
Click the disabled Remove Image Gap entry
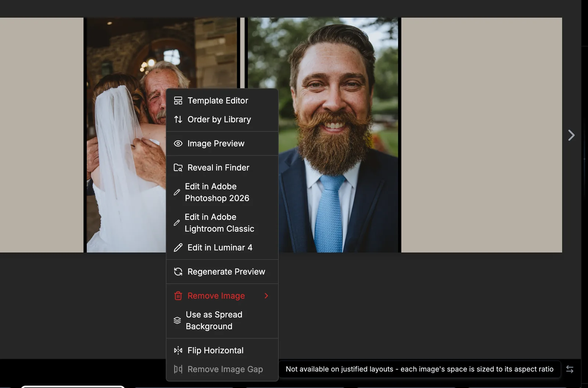222,369
